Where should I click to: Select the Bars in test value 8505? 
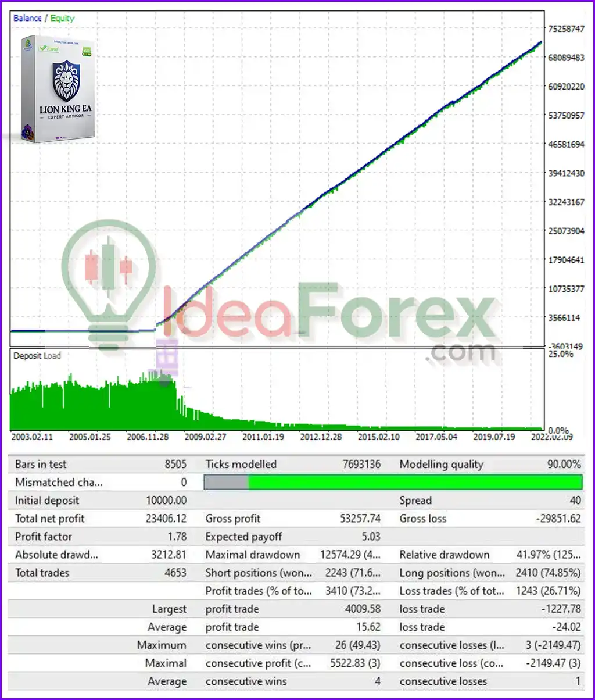click(175, 464)
